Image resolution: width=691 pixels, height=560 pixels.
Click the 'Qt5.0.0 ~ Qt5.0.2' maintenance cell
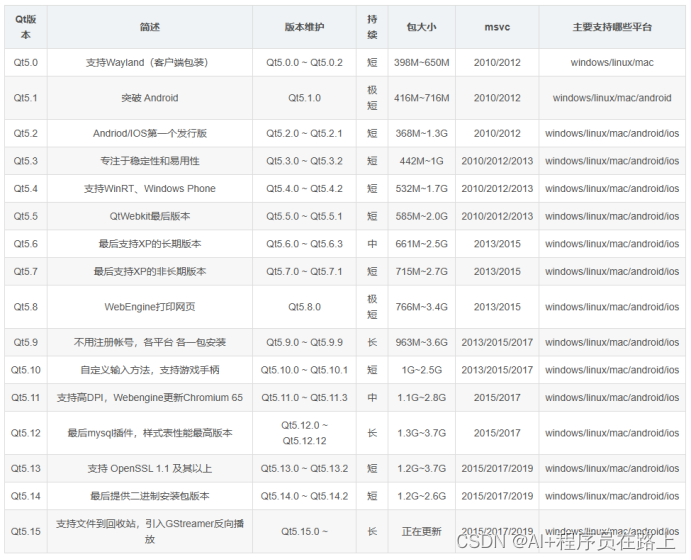tap(304, 63)
